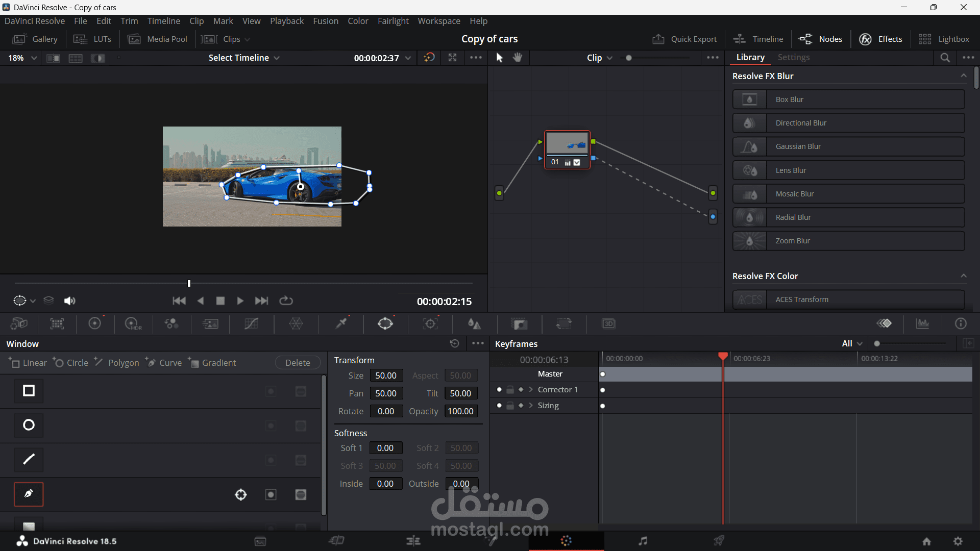The image size is (980, 551).
Task: Collapse the Resolve FX Blur section
Action: tap(963, 76)
